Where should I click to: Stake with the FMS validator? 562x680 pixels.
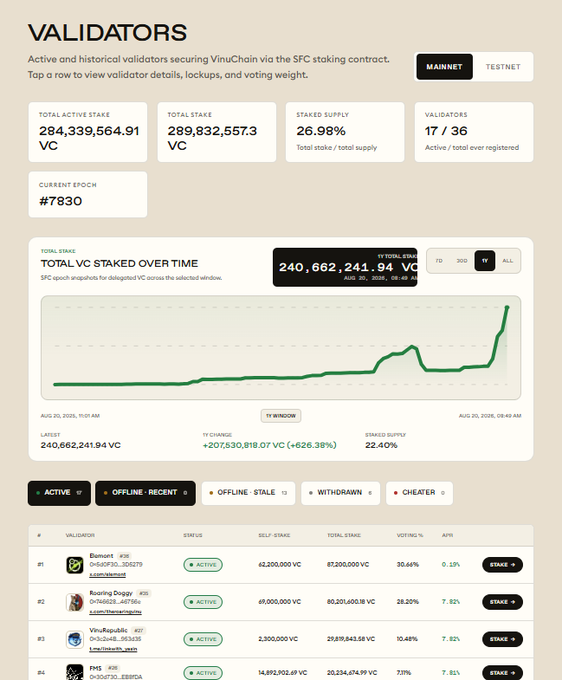502,673
